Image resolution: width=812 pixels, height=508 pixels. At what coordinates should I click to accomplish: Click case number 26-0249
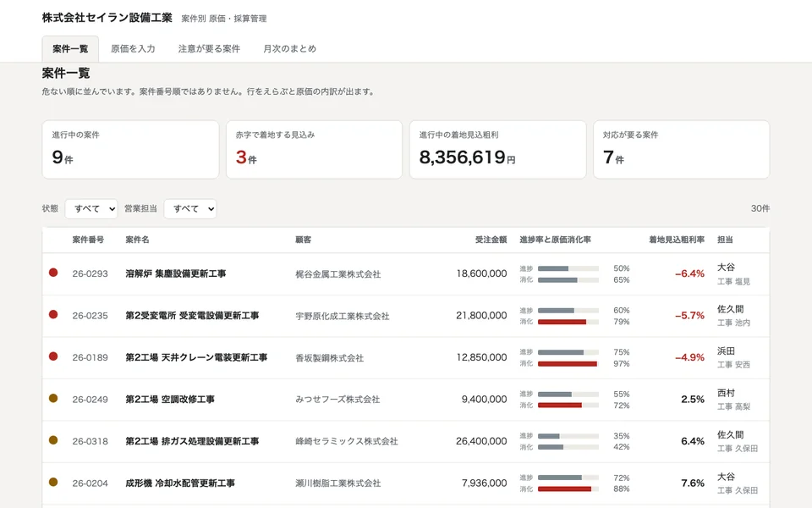(91, 400)
